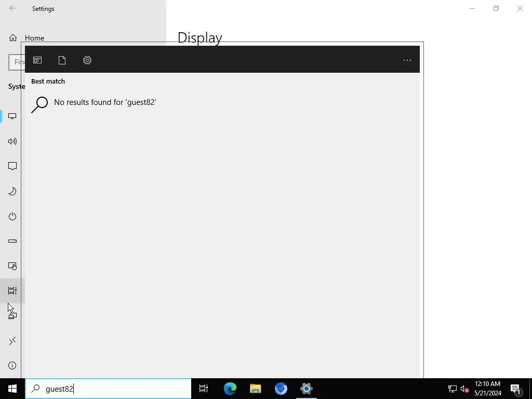Open Multitasking settings sidebar icon

[12, 291]
